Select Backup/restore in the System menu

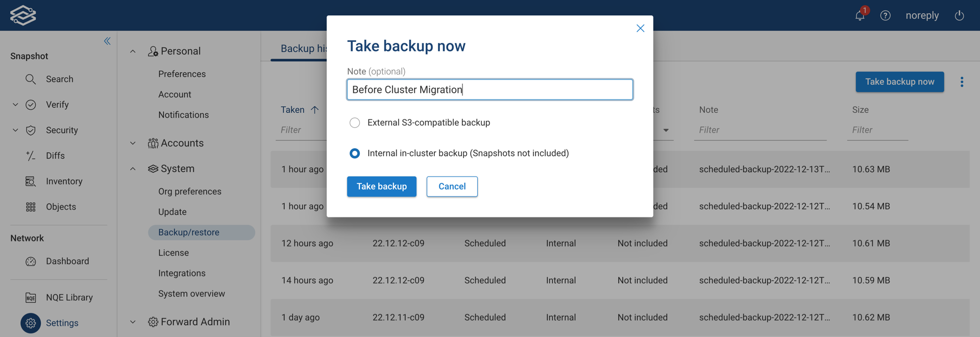[201, 232]
